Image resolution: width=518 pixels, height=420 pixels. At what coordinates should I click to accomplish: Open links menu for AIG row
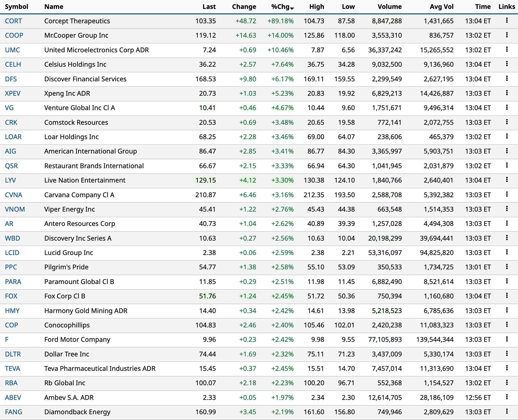click(x=507, y=151)
